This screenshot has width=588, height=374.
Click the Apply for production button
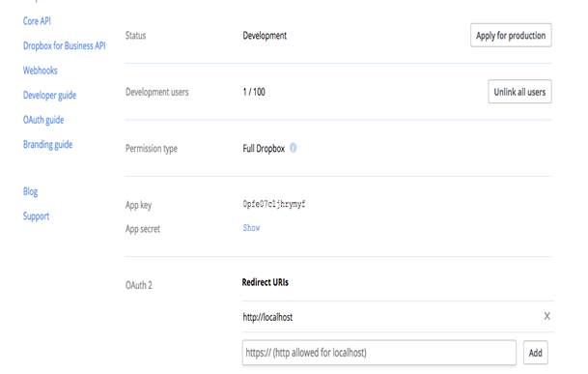point(511,36)
